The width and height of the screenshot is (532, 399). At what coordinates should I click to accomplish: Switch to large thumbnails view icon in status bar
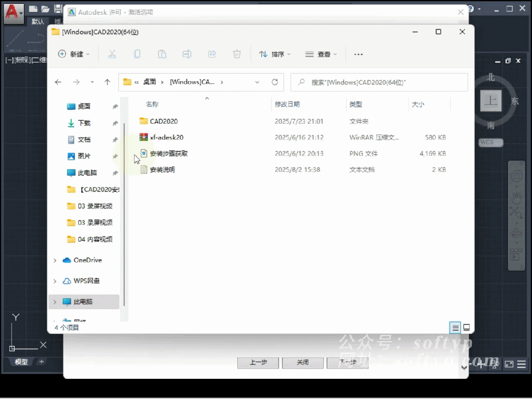pos(466,328)
